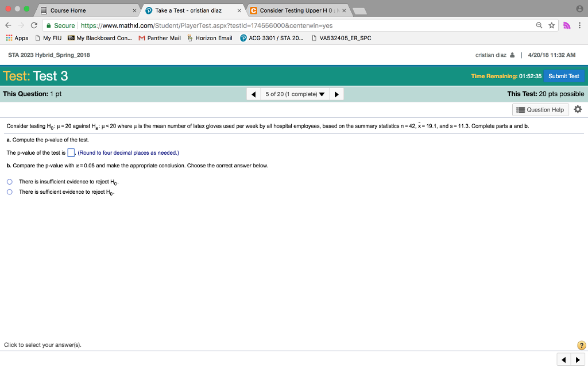
Task: Click the green macOS fullscreen button
Action: pos(26,9)
